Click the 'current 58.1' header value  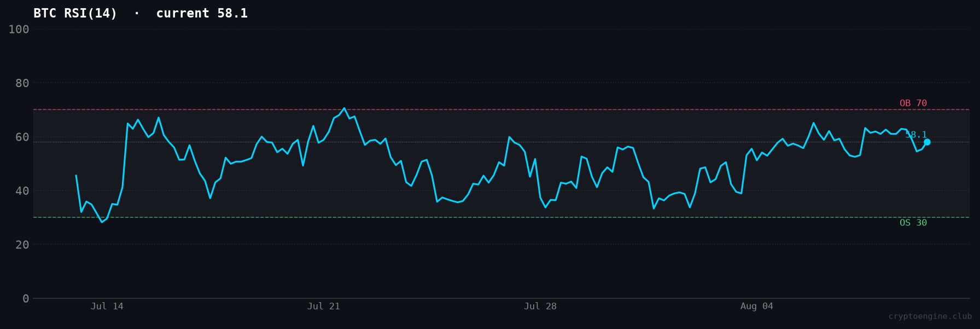pyautogui.click(x=202, y=13)
